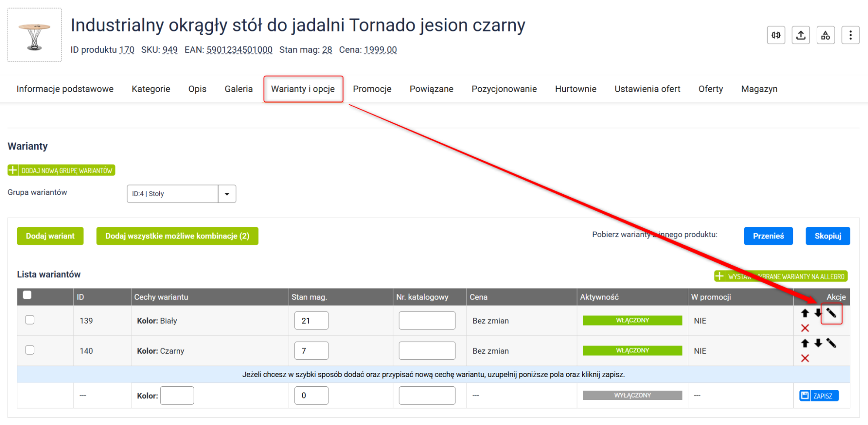
Task: Open the Promocje tab
Action: (x=372, y=89)
